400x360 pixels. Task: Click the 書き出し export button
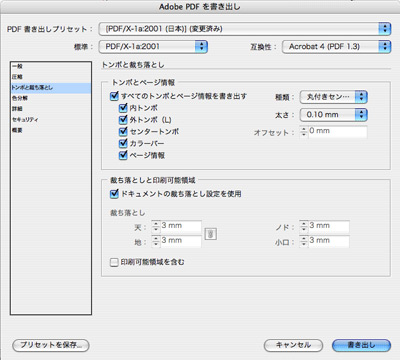tap(361, 345)
